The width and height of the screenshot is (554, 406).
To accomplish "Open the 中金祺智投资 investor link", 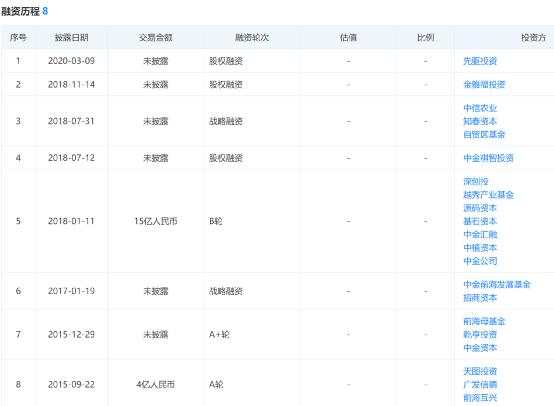I will tap(488, 158).
